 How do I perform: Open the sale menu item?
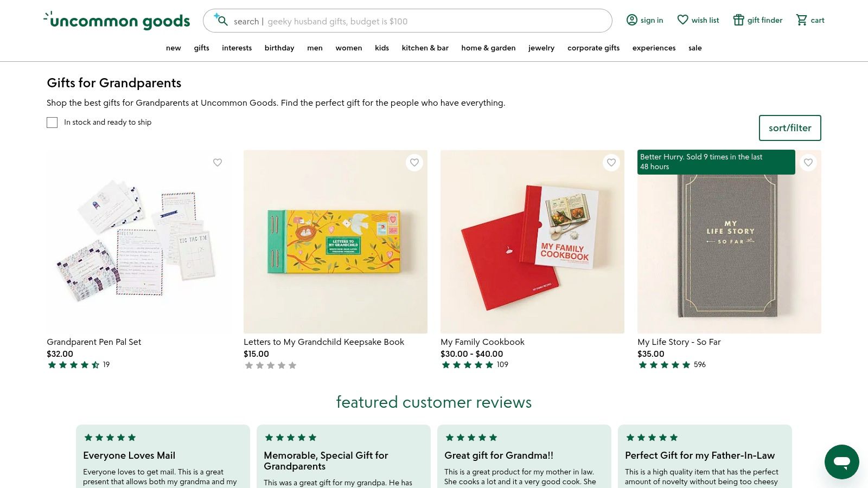[x=695, y=48]
